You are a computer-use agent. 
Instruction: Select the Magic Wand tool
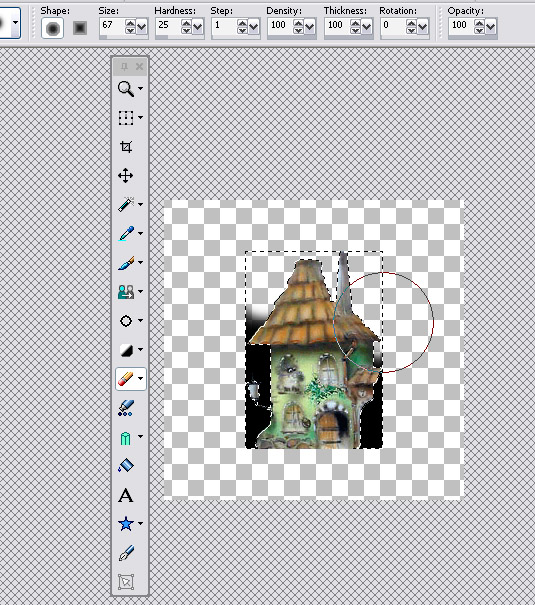[126, 204]
